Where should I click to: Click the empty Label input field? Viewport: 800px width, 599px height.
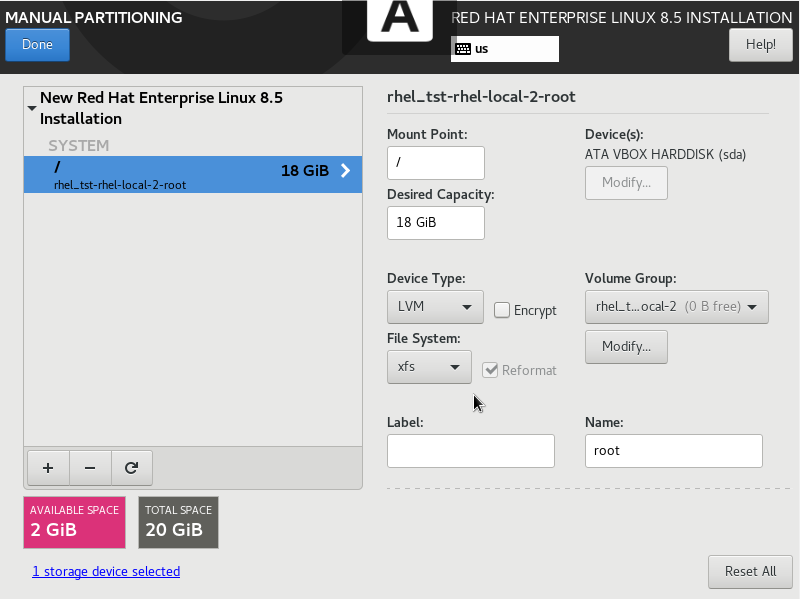470,451
